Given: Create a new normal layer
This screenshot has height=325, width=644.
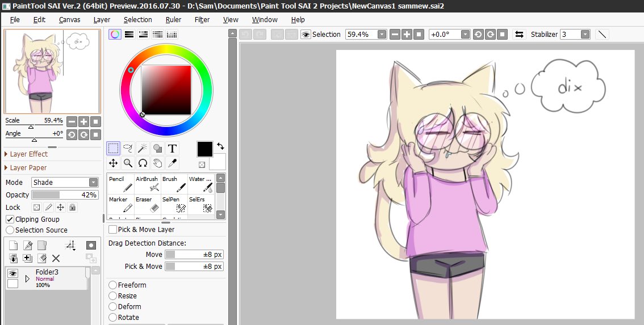Looking at the screenshot, I should 13,246.
